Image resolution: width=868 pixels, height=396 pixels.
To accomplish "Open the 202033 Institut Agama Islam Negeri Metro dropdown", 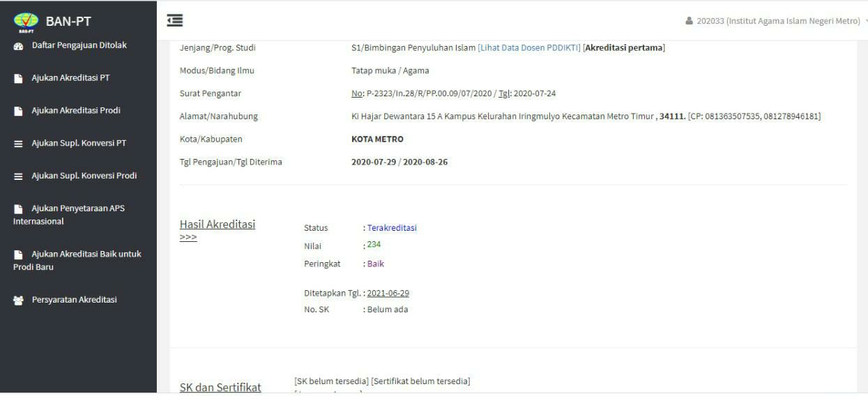I will click(778, 21).
